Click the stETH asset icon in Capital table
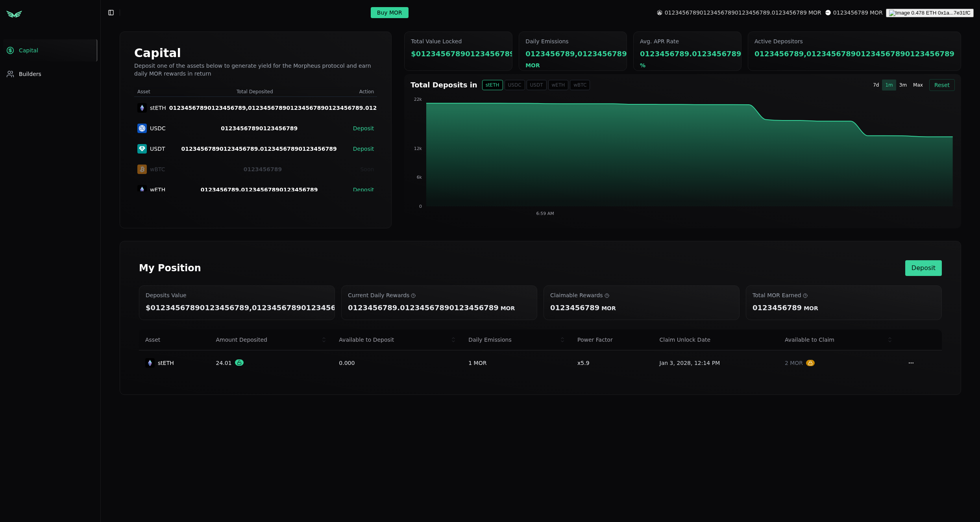Image resolution: width=980 pixels, height=522 pixels. pos(142,108)
